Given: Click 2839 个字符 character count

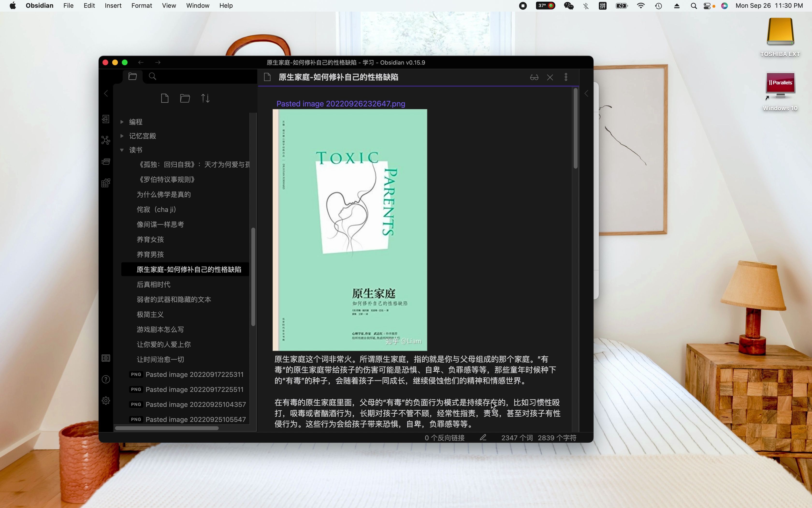Looking at the screenshot, I should click(x=557, y=438).
